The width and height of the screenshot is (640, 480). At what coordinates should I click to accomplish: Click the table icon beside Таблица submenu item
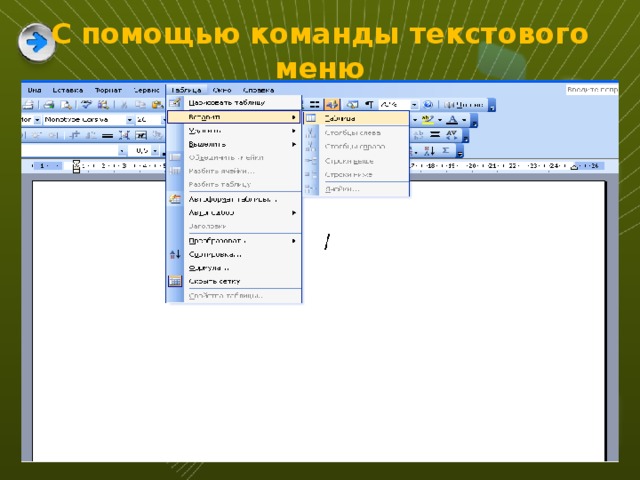[311, 118]
